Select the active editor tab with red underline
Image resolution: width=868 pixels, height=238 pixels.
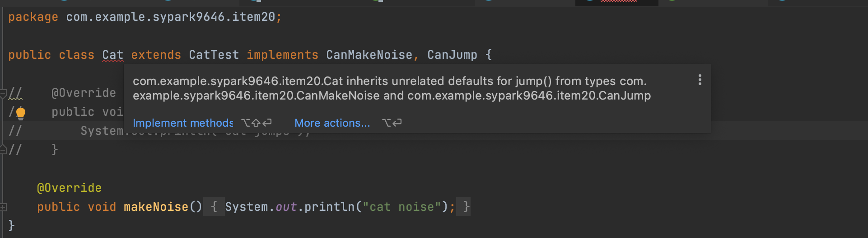(x=616, y=2)
